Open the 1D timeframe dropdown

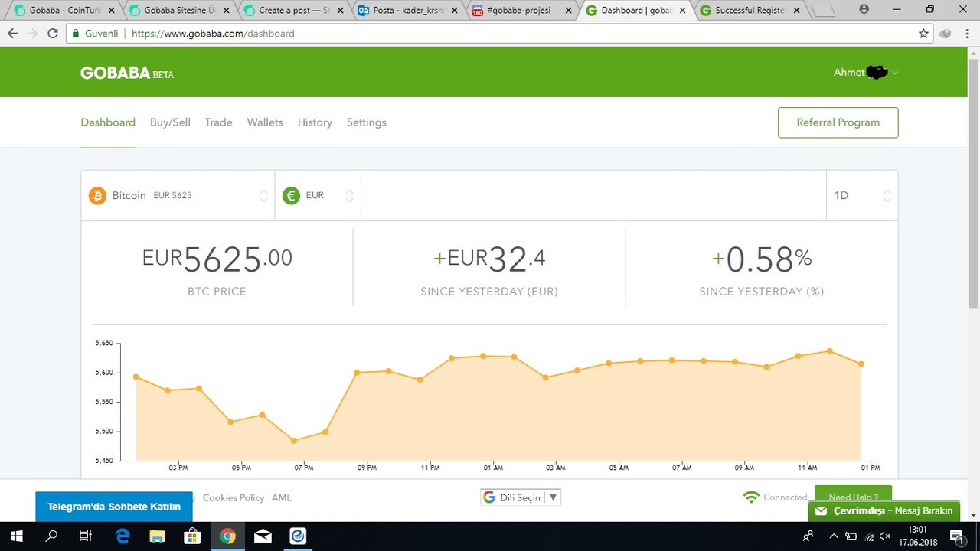[862, 196]
